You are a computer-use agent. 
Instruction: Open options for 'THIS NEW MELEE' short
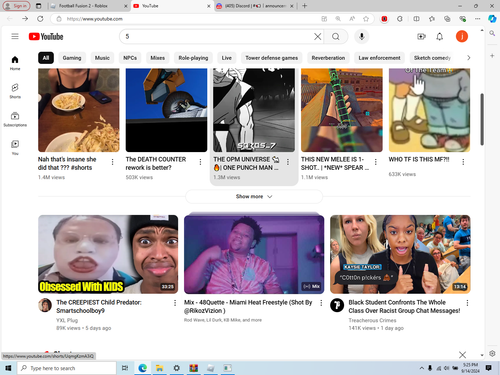click(376, 162)
